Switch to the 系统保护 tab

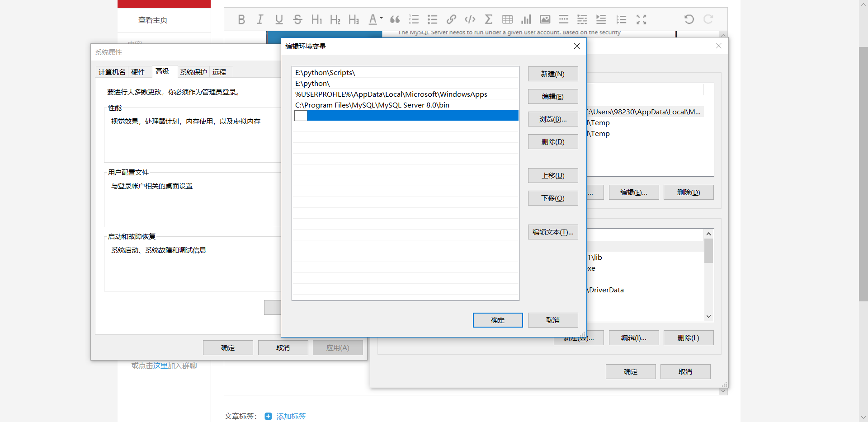(193, 72)
